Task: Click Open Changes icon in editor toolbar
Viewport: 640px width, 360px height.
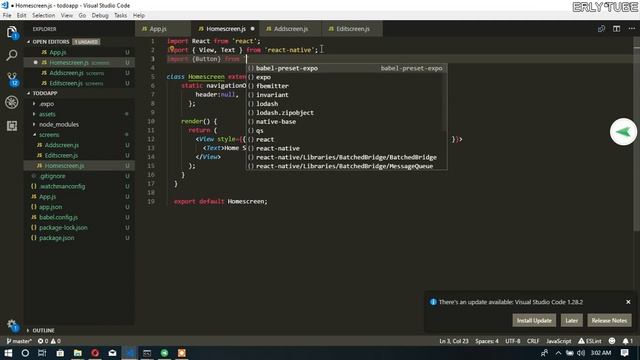Action: click(601, 29)
